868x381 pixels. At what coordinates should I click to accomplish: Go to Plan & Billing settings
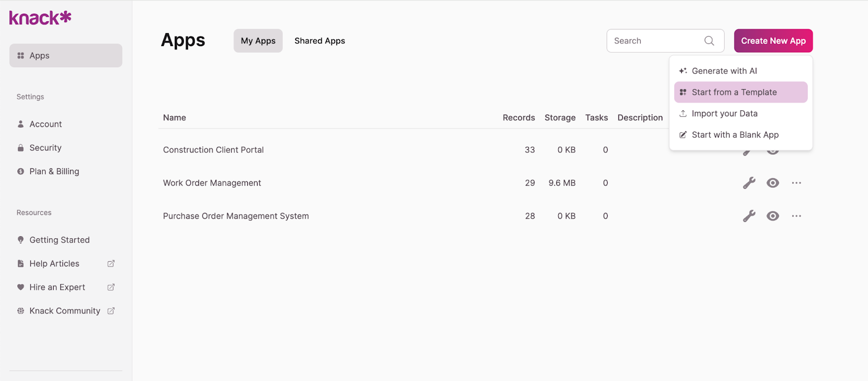(x=54, y=172)
